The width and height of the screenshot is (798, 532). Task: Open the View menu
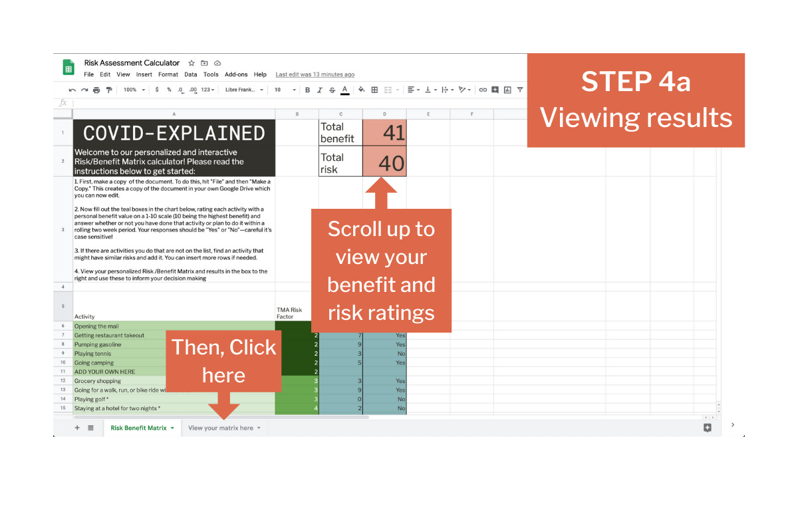[123, 74]
